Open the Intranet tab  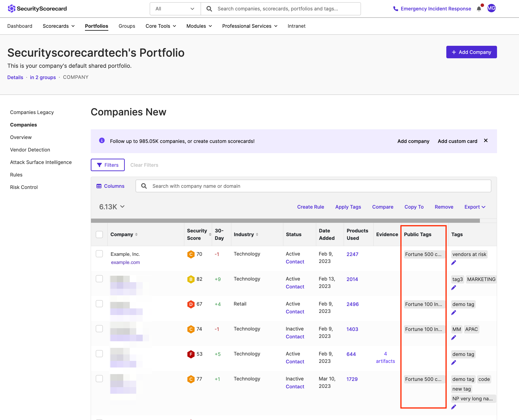pyautogui.click(x=297, y=26)
